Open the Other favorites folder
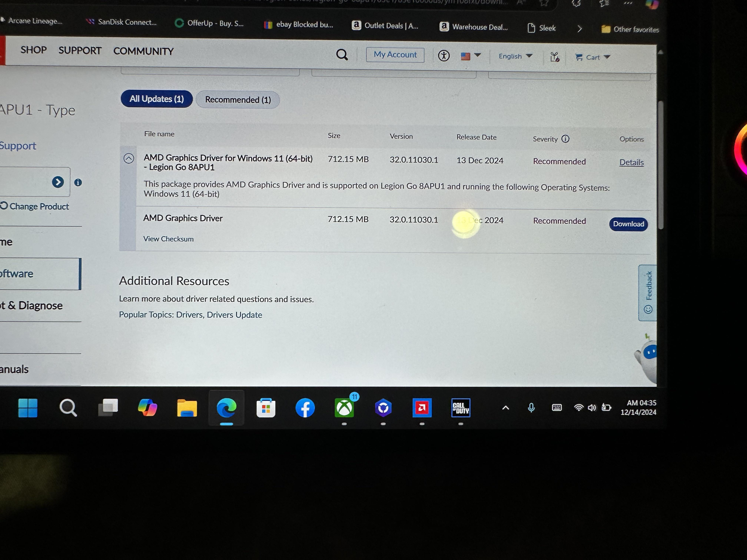Viewport: 747px width, 560px height. point(630,29)
